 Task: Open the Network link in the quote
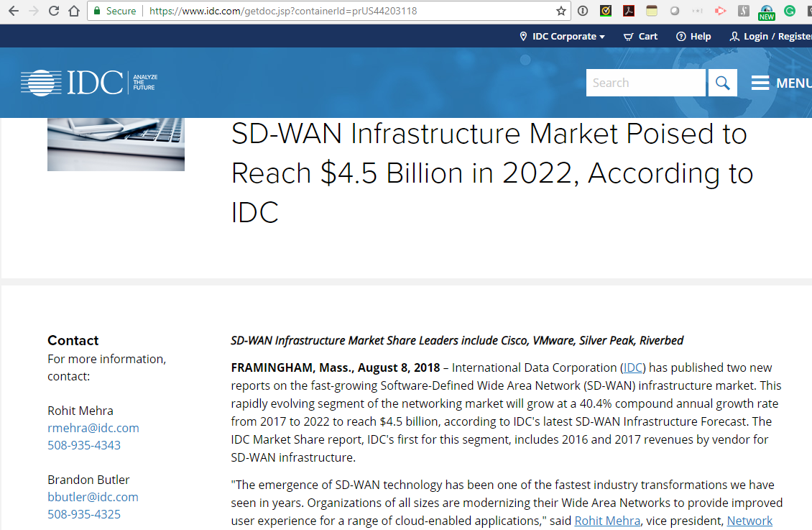[x=749, y=521]
